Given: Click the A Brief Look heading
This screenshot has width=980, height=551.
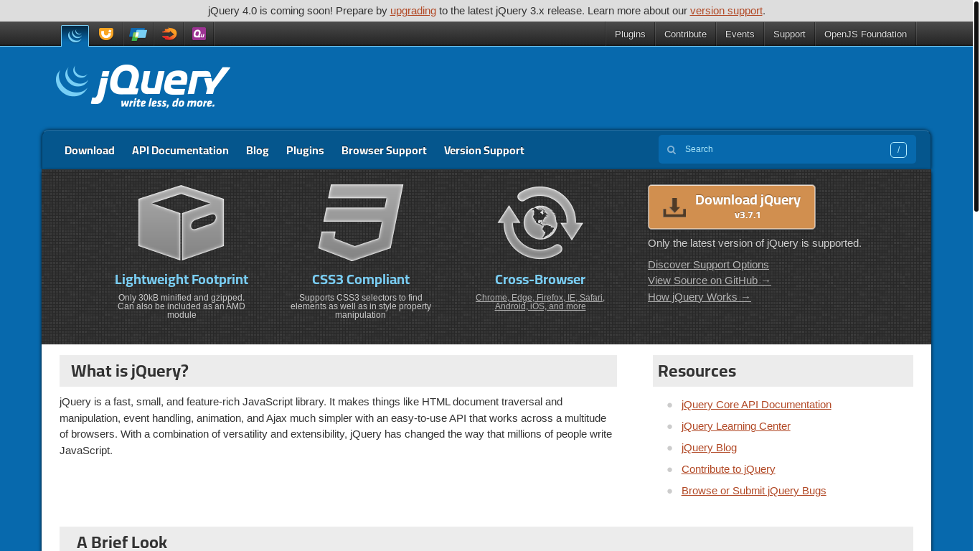Looking at the screenshot, I should [122, 542].
